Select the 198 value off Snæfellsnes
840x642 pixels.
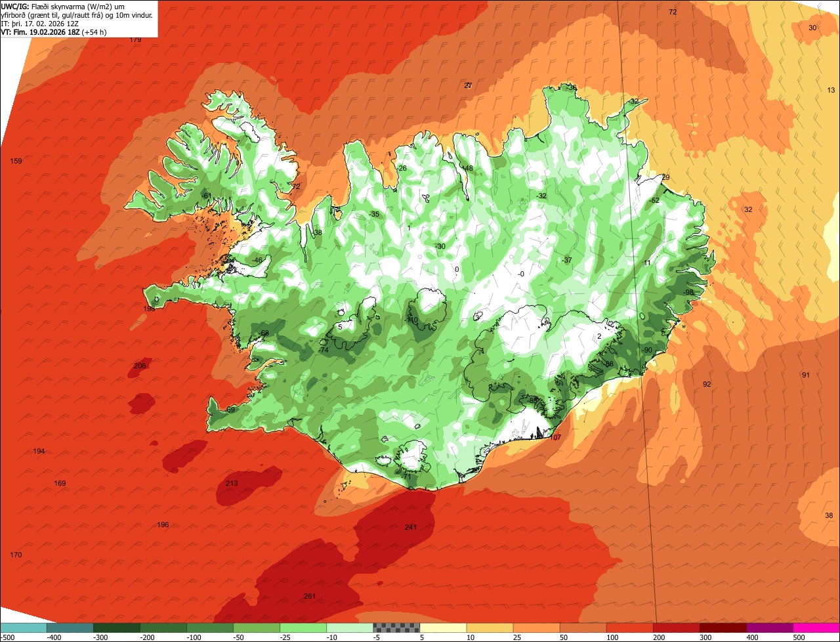[x=150, y=309]
